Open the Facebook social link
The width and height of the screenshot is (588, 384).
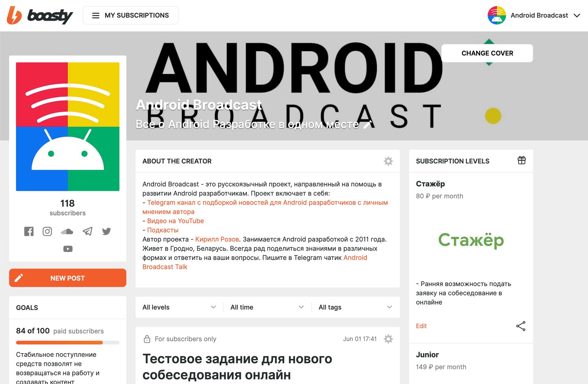tap(29, 231)
